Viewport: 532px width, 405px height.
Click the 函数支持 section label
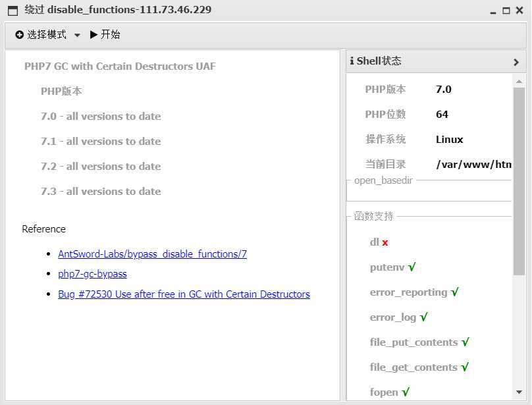373,216
